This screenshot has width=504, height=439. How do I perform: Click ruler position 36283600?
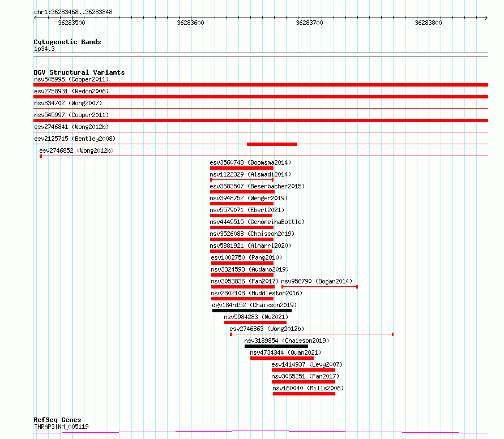(x=191, y=23)
